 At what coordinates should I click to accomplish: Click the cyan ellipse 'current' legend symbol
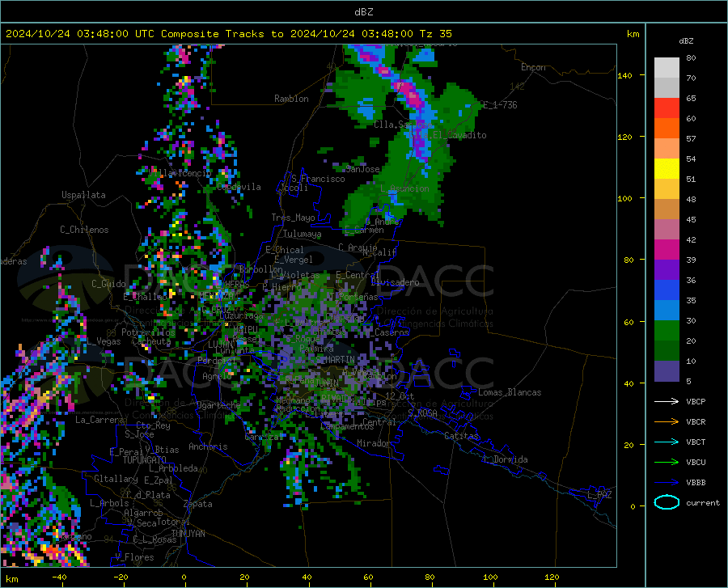(x=667, y=502)
